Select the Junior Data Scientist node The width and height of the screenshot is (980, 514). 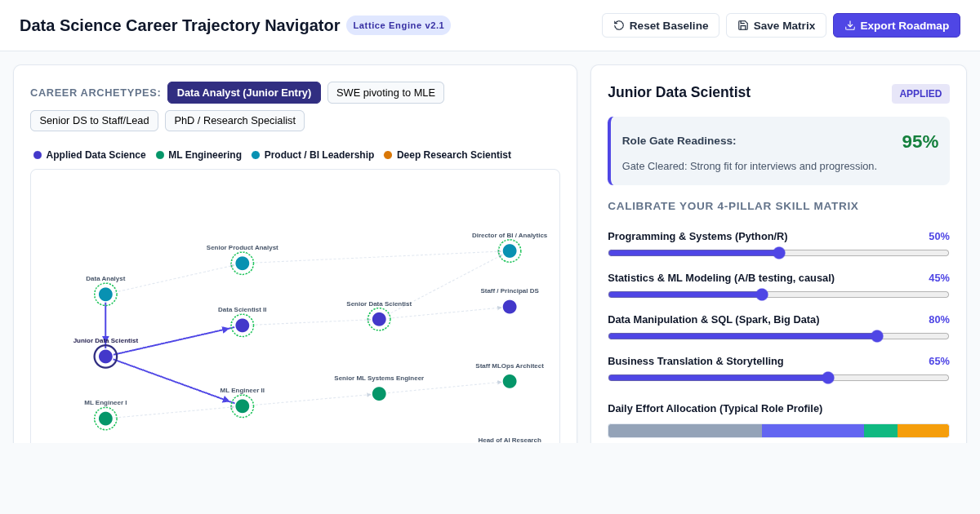click(x=105, y=357)
